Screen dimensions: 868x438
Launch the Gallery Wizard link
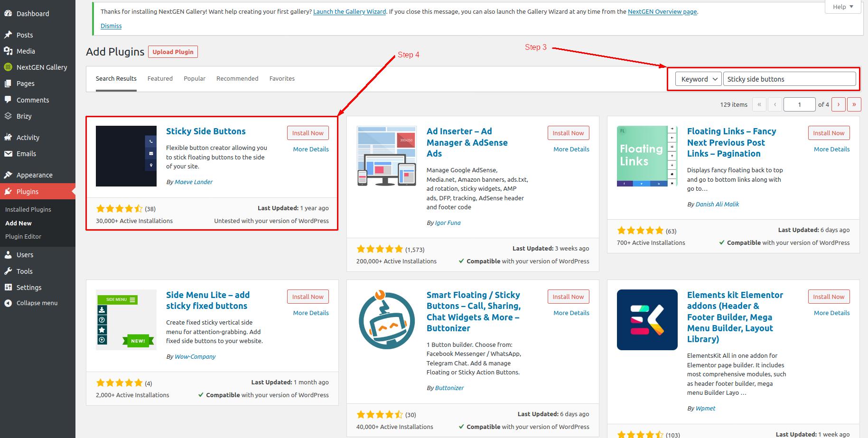pos(349,11)
